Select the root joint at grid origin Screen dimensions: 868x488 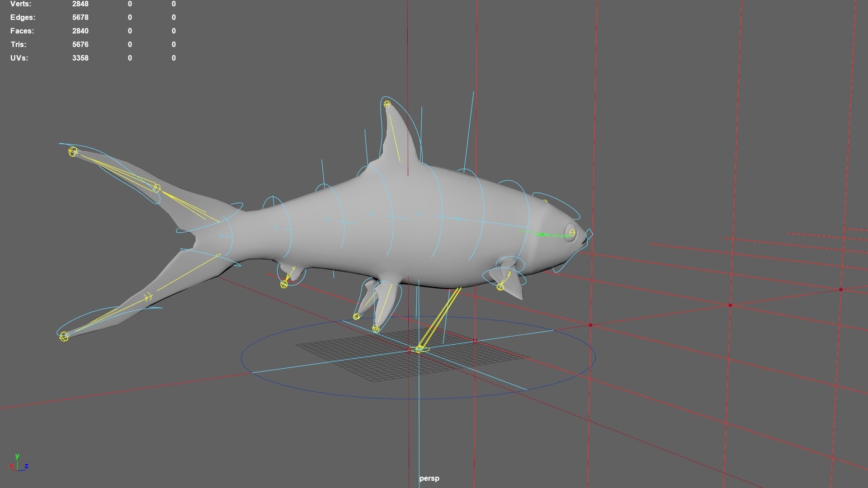(x=419, y=349)
